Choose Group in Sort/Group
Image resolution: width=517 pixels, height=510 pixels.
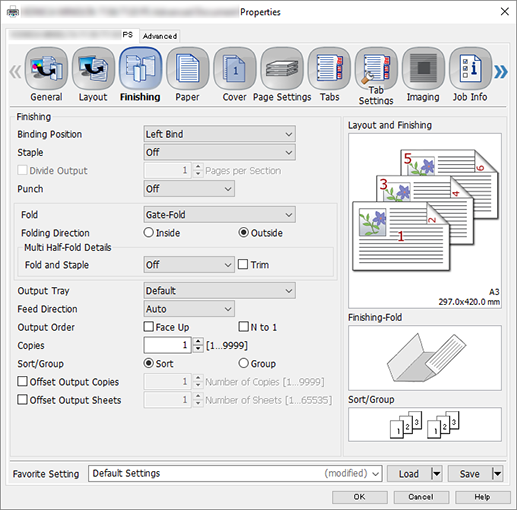(x=243, y=363)
